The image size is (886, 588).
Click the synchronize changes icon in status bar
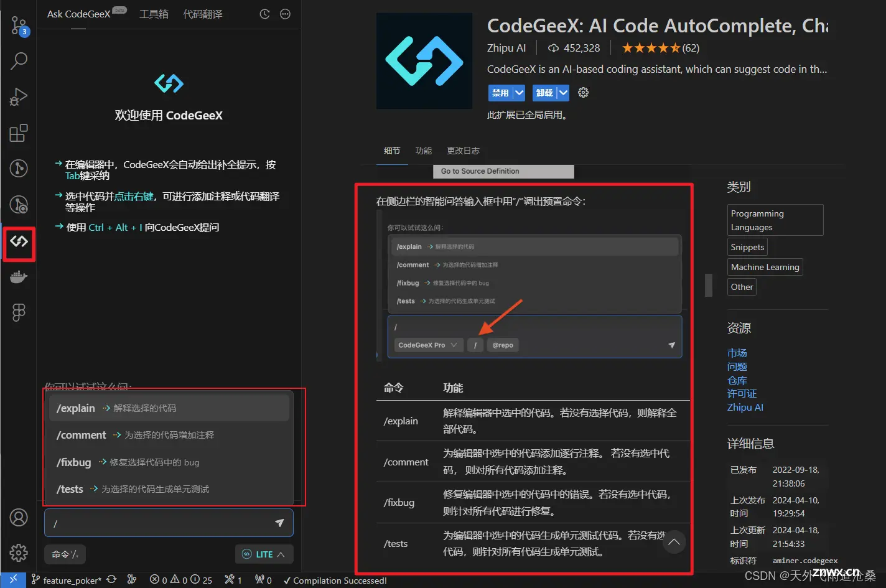pyautogui.click(x=111, y=580)
